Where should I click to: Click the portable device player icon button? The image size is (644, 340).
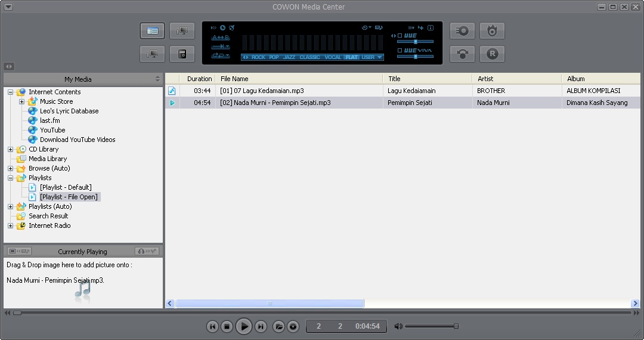tap(182, 54)
